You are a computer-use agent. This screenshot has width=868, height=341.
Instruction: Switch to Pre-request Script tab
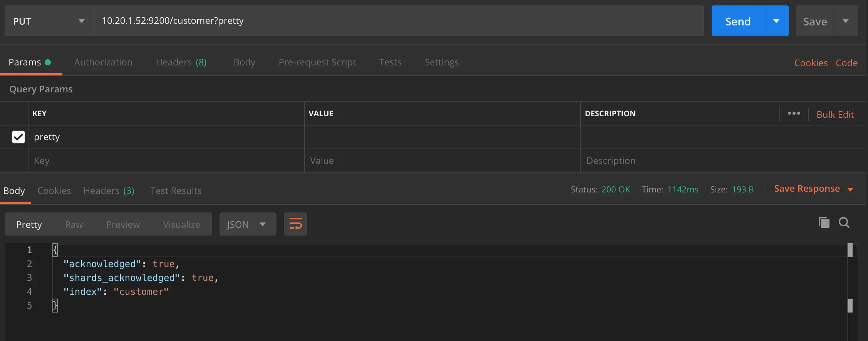click(317, 62)
